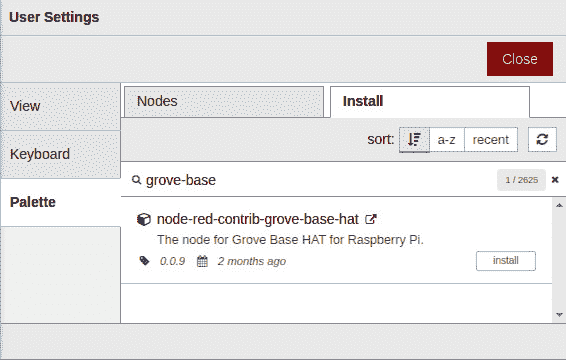The width and height of the screenshot is (566, 360).
Task: Clear the grove-base search text
Action: tap(555, 180)
